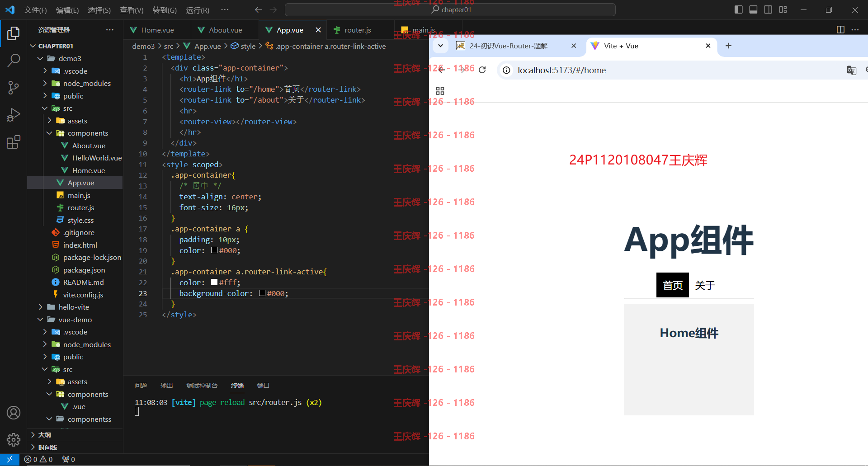Toggle the bottom panel layout icon
This screenshot has height=466, width=868.
pyautogui.click(x=753, y=9)
